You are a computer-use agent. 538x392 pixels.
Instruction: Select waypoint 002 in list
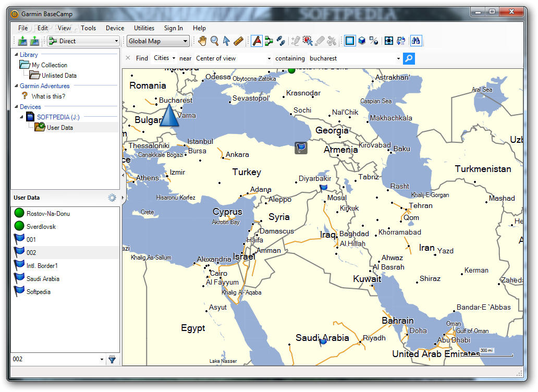pos(65,252)
